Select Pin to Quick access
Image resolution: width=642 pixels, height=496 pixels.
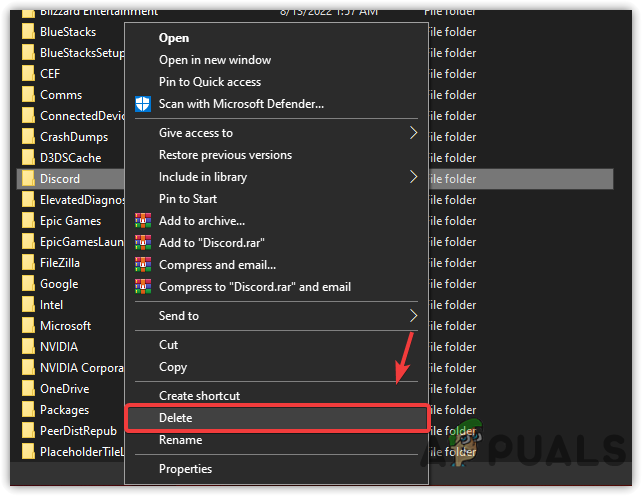coord(210,82)
